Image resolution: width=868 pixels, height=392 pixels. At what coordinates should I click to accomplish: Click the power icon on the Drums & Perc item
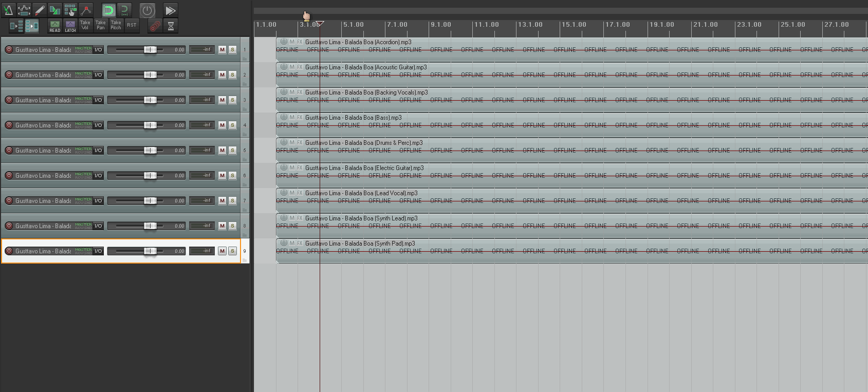click(284, 142)
